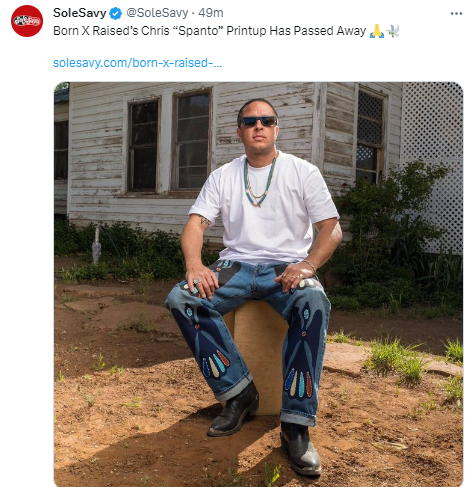The height and width of the screenshot is (487, 476).
Task: Click the black boot on the right
Action: click(x=300, y=448)
